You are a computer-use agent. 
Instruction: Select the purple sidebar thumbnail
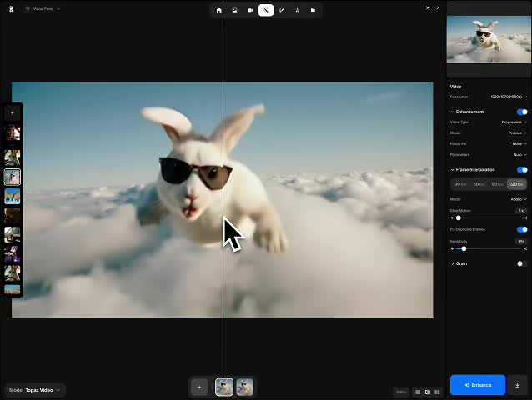13,254
